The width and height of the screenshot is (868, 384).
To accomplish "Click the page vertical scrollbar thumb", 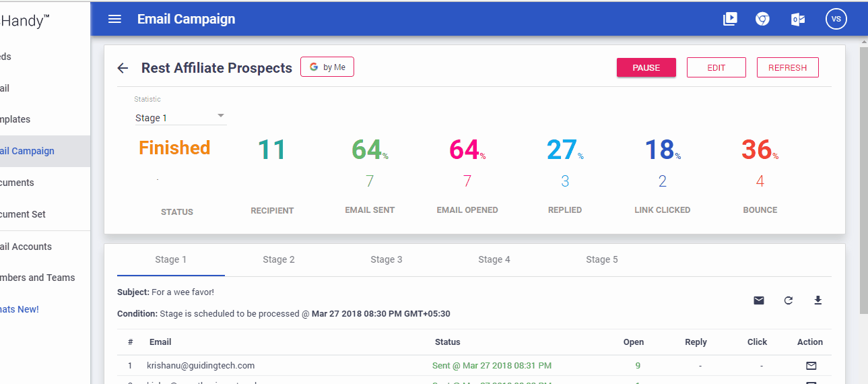I will click(x=863, y=181).
